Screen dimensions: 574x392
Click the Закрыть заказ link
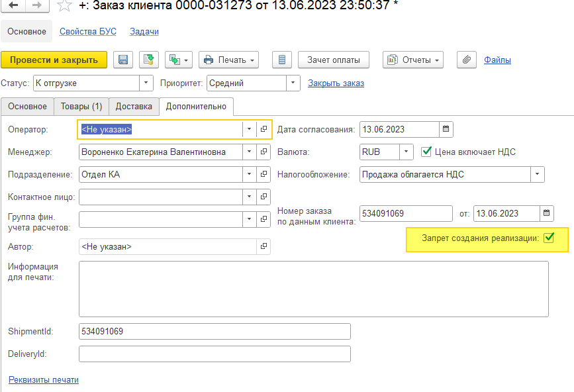pos(336,83)
